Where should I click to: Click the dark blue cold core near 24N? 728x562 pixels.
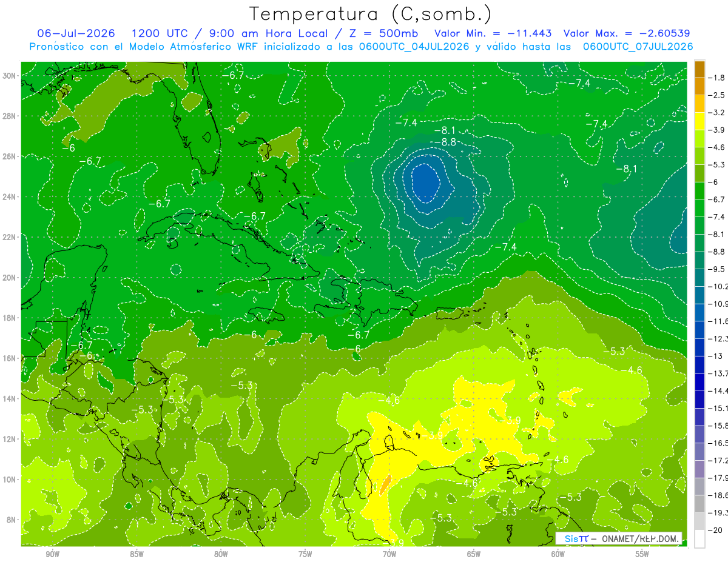pyautogui.click(x=425, y=182)
